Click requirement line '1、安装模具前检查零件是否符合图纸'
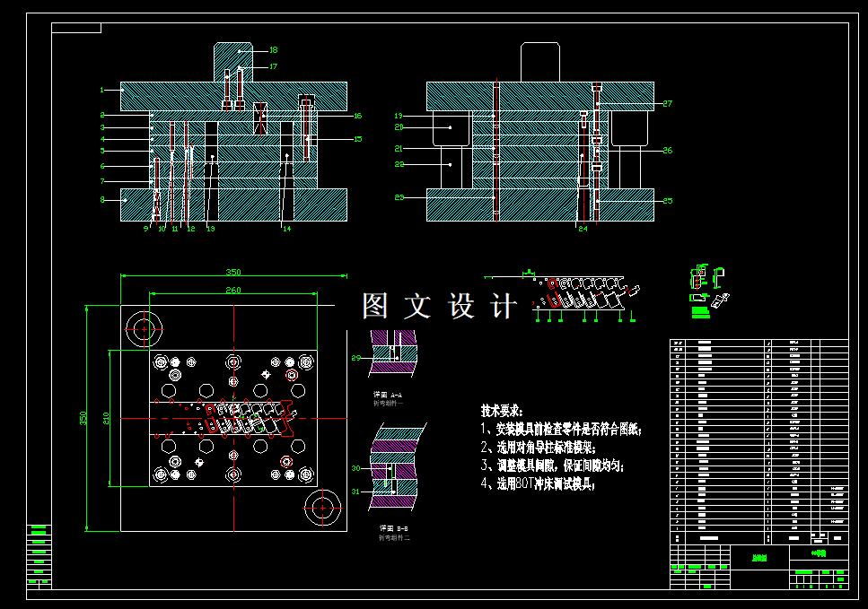Image resolution: width=868 pixels, height=609 pixels. point(561,430)
